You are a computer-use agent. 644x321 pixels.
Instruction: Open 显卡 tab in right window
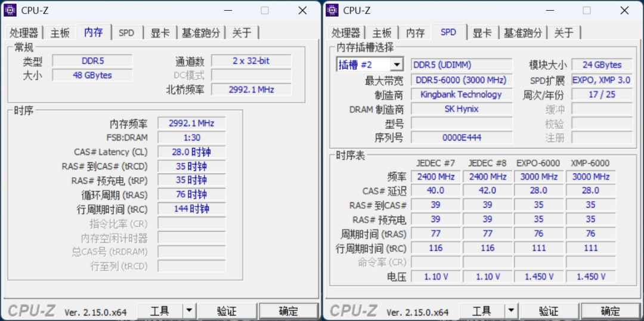click(x=482, y=33)
